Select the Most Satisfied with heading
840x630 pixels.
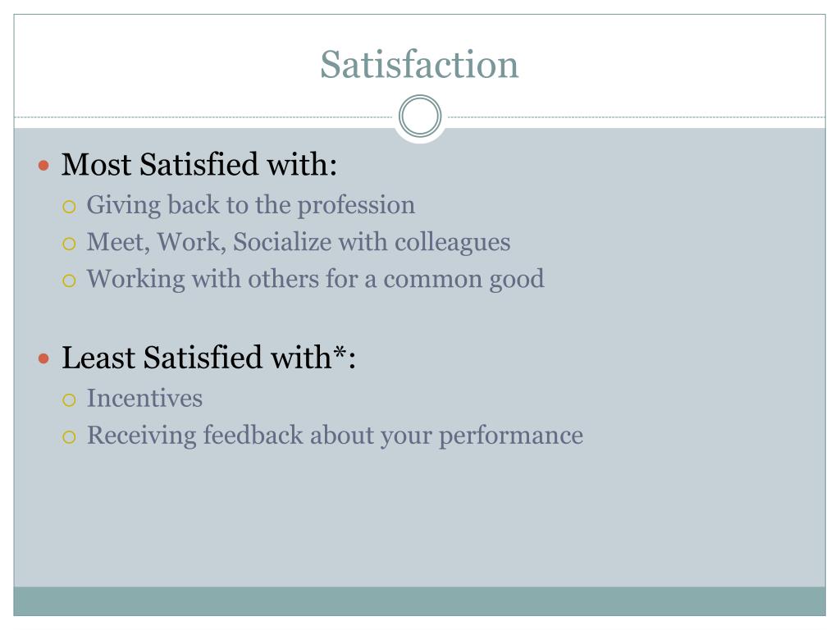[x=199, y=164]
